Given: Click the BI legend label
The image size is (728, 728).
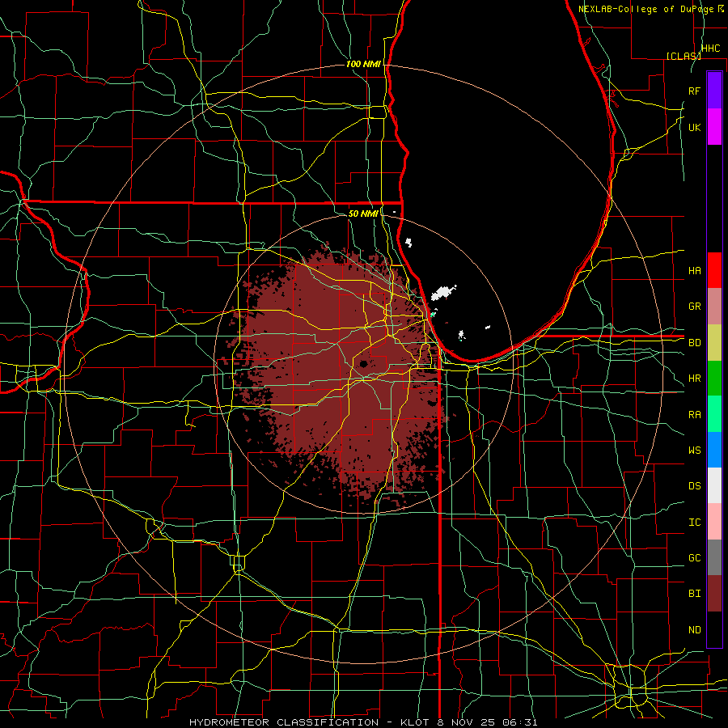Looking at the screenshot, I should pos(694,594).
